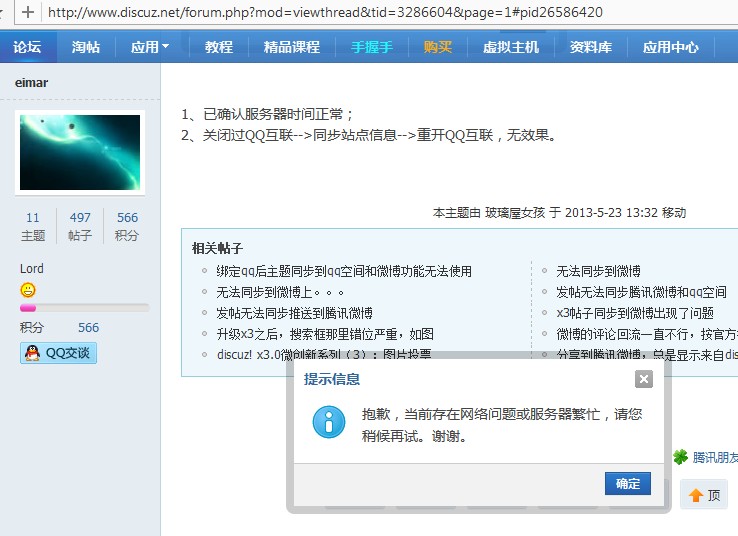Open related post 无法同步到微博
The image size is (738, 536).
click(x=598, y=271)
